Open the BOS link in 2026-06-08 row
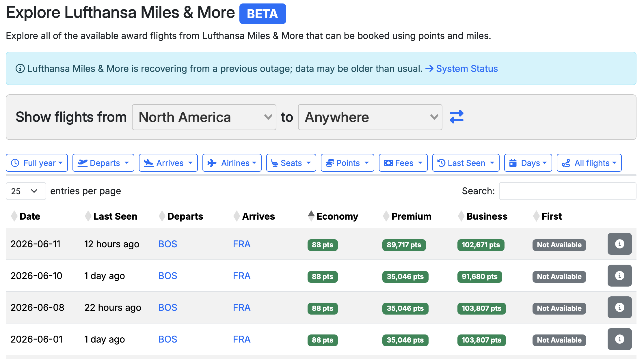The height and width of the screenshot is (359, 644). coord(168,308)
